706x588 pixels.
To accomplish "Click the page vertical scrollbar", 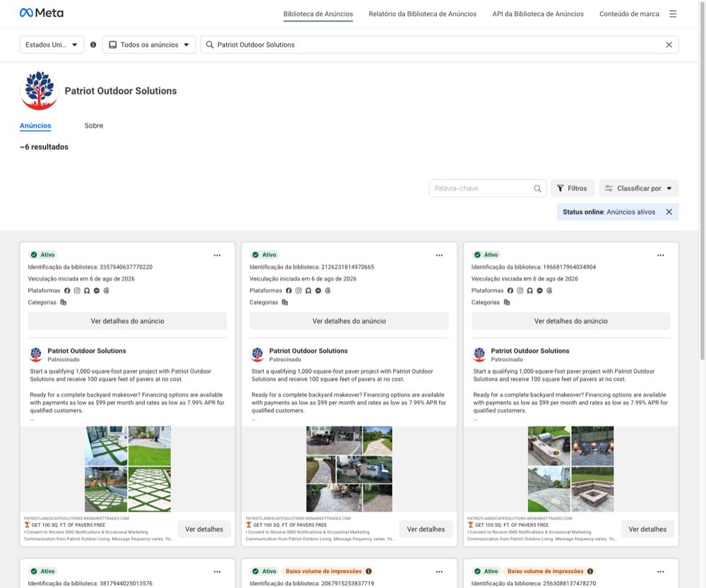I will [x=702, y=180].
